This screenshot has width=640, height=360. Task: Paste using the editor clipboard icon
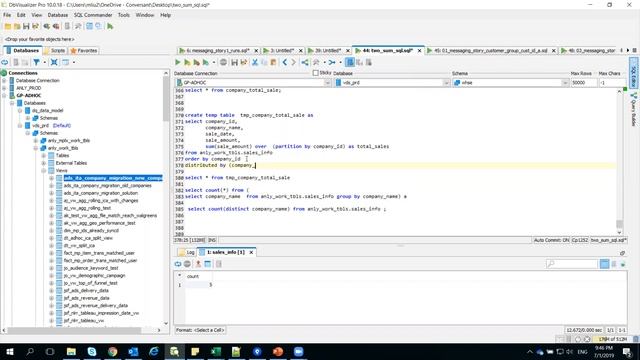coord(273,62)
